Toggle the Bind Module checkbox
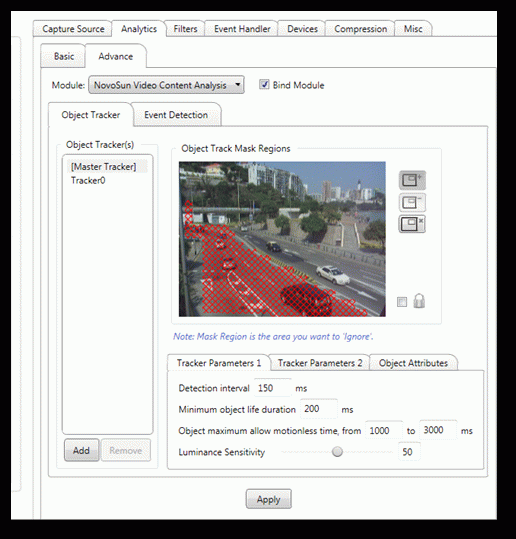Screen dimensions: 516x539 coord(264,84)
